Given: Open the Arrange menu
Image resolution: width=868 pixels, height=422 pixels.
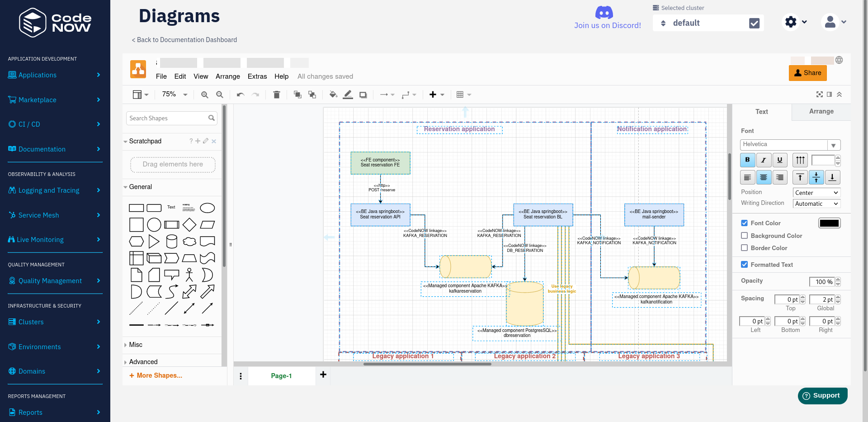Looking at the screenshot, I should [x=228, y=76].
